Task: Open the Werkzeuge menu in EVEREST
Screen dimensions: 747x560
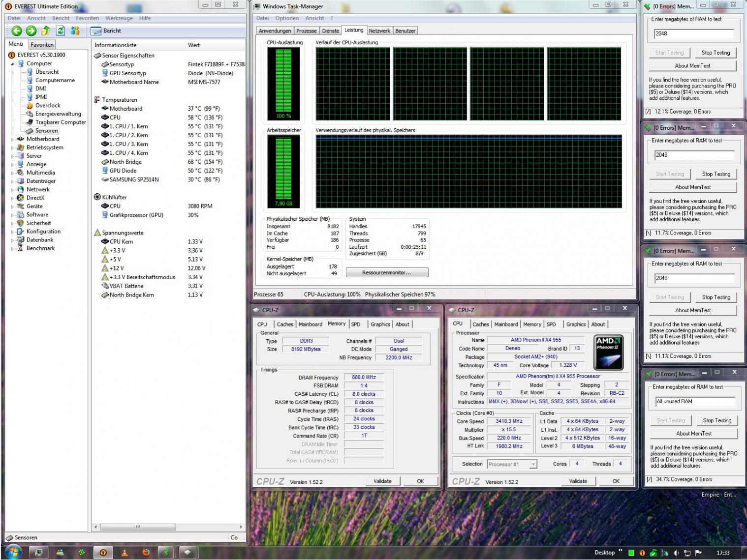Action: (x=119, y=18)
